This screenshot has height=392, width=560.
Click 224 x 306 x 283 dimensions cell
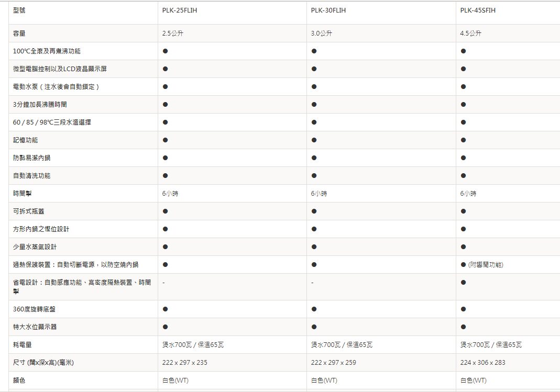click(x=482, y=362)
